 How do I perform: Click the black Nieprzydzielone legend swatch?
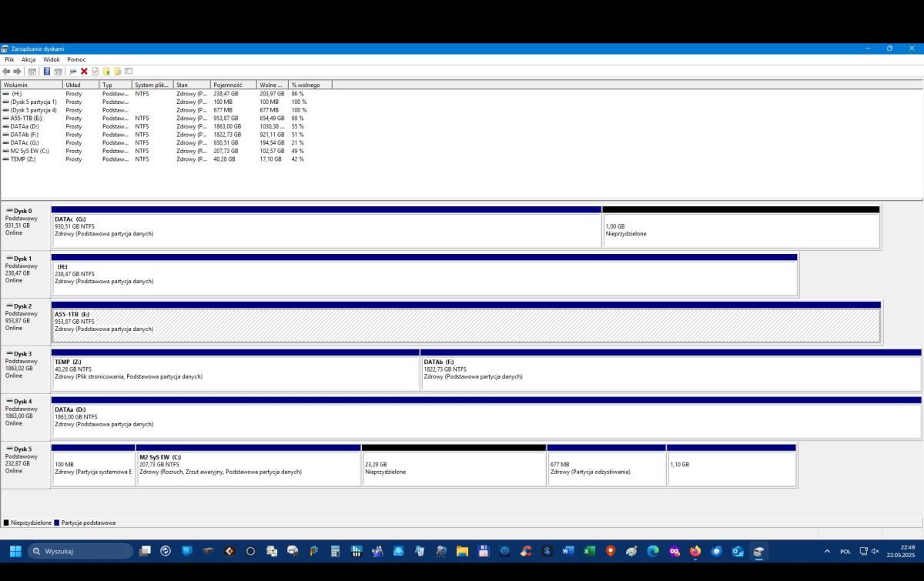tap(6, 523)
